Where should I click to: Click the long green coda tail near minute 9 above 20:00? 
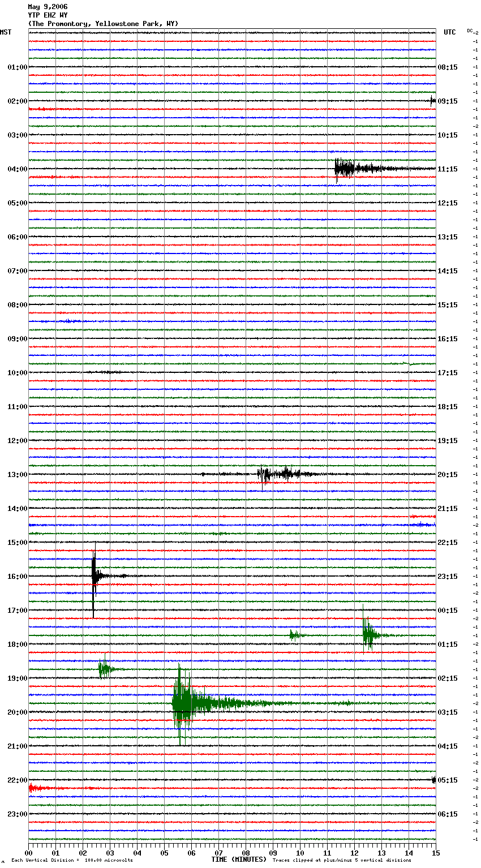pyautogui.click(x=272, y=703)
